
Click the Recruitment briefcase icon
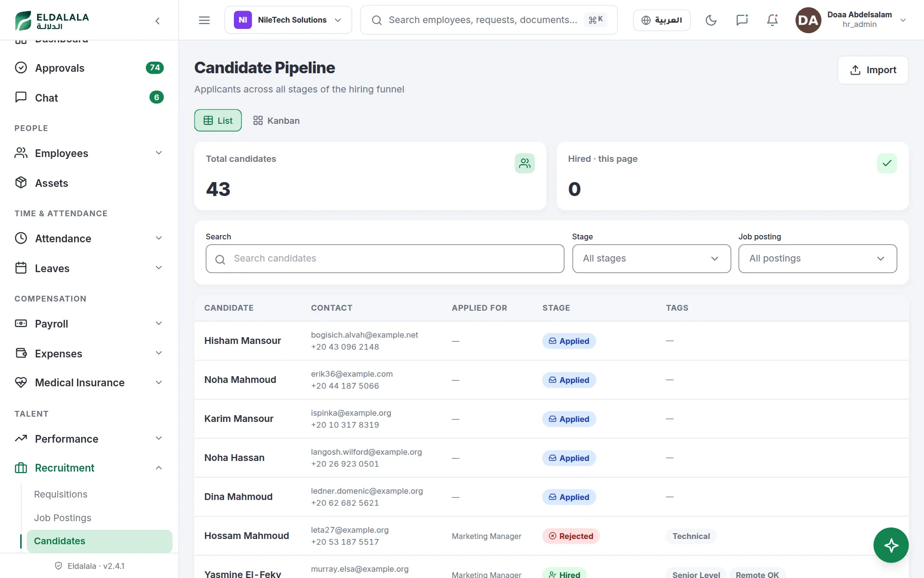(21, 468)
